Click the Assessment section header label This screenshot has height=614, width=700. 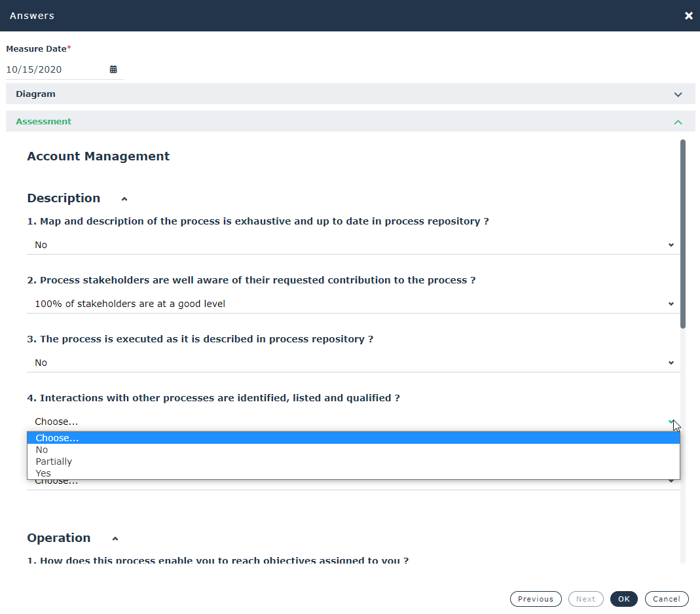pos(44,122)
